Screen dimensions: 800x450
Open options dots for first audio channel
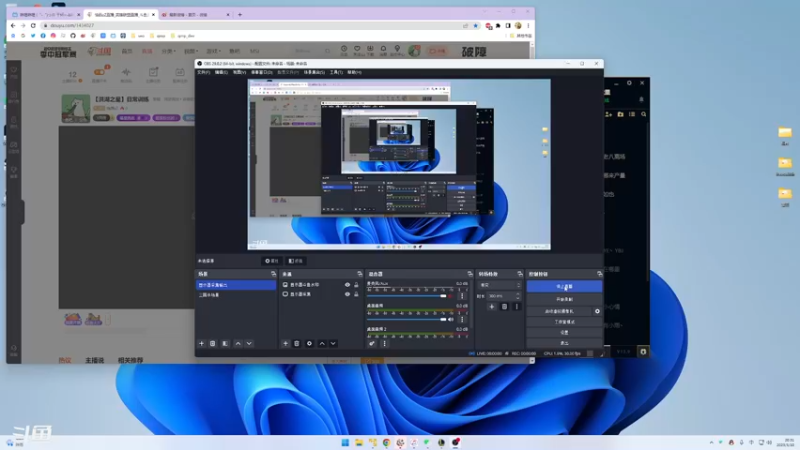point(462,296)
